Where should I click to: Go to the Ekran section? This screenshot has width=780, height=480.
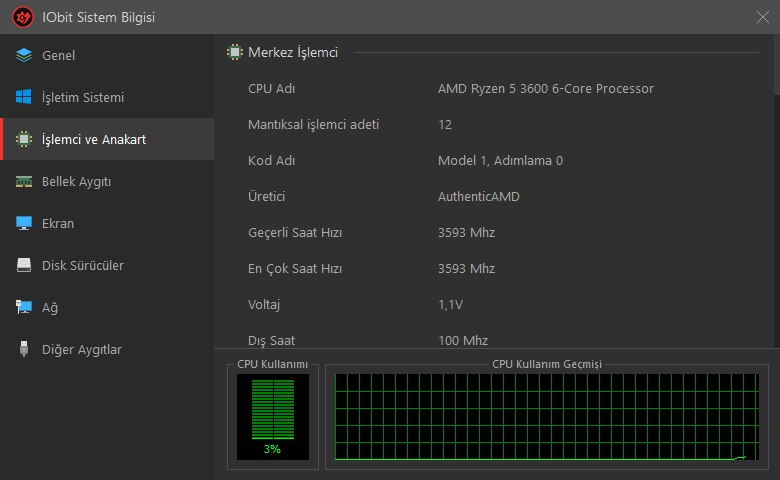107,223
